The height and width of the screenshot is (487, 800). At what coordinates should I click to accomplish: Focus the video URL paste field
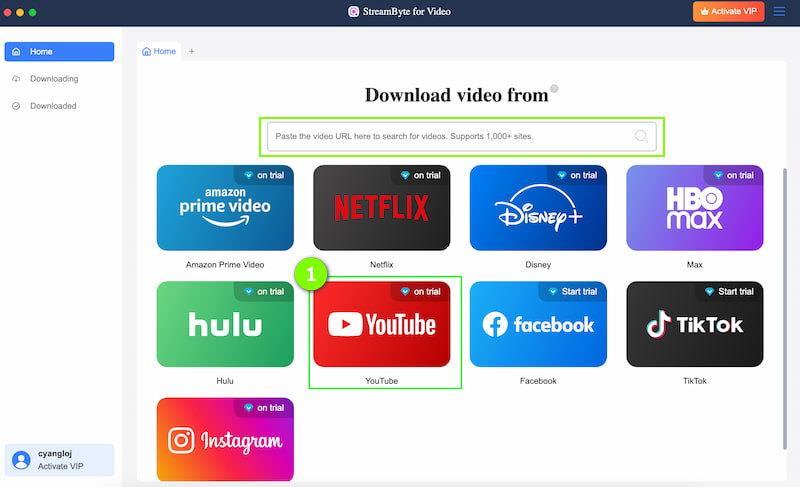click(462, 136)
